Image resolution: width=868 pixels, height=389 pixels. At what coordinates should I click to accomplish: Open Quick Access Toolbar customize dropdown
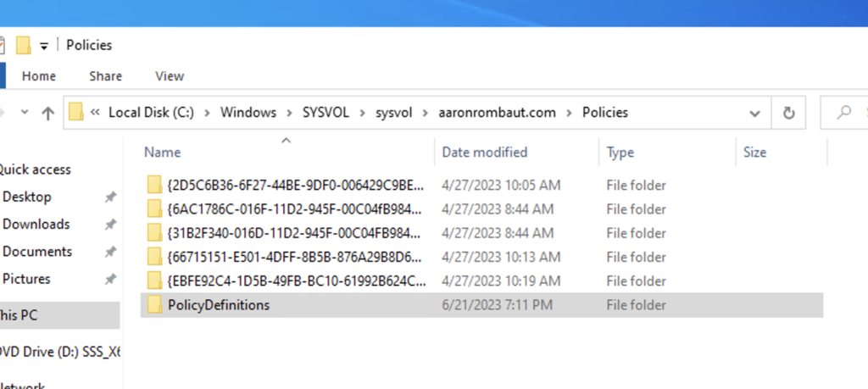(44, 45)
